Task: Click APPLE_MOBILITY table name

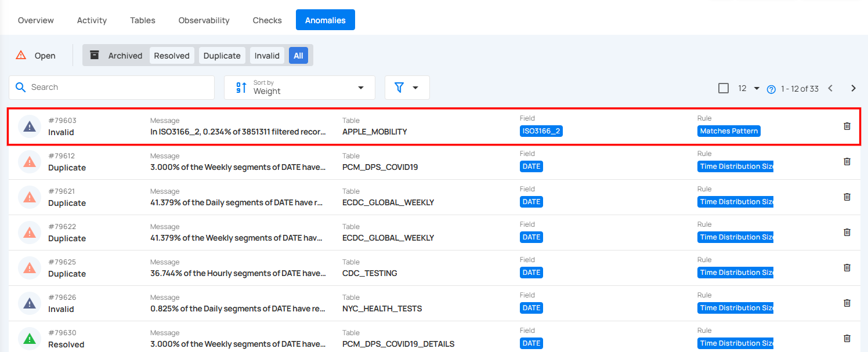Action: point(375,132)
